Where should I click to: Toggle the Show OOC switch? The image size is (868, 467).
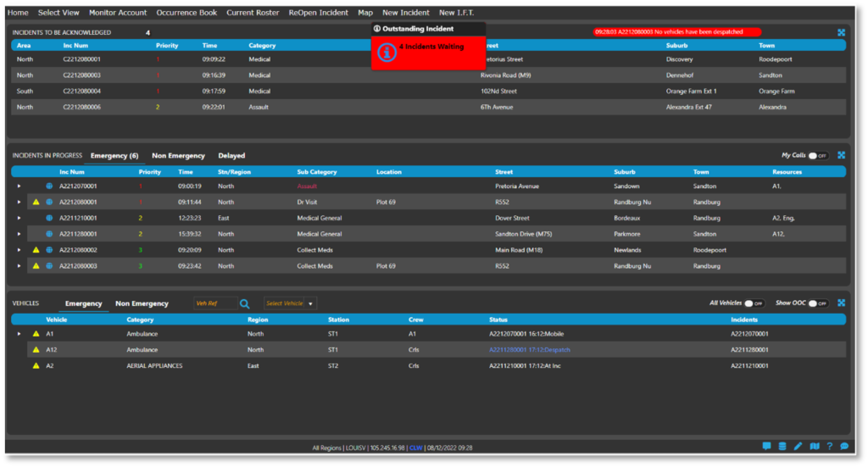[818, 303]
